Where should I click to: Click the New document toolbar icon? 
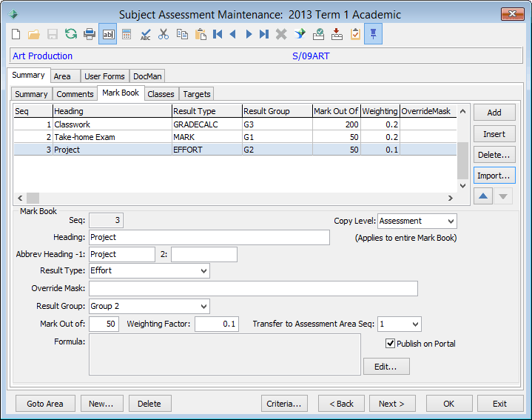tap(16, 34)
